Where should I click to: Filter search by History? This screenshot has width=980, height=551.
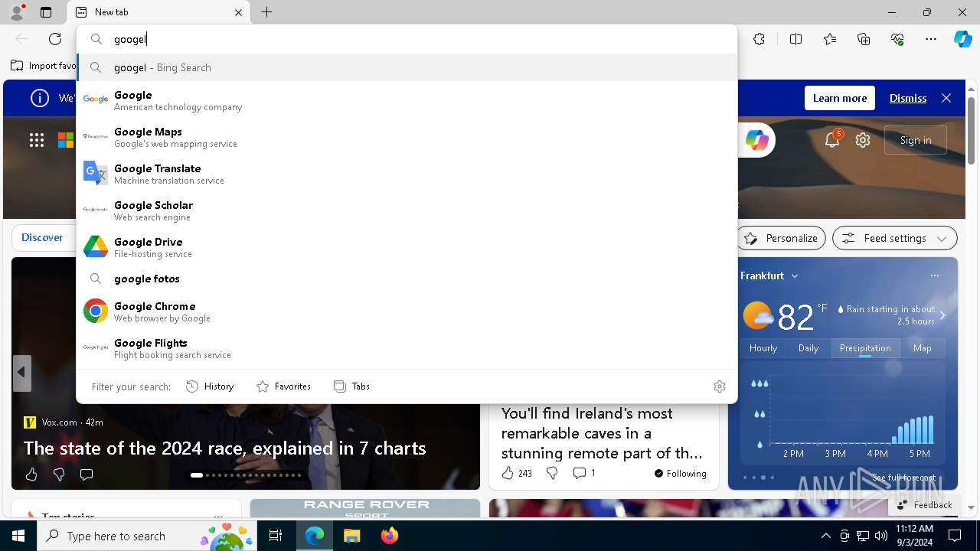point(210,386)
